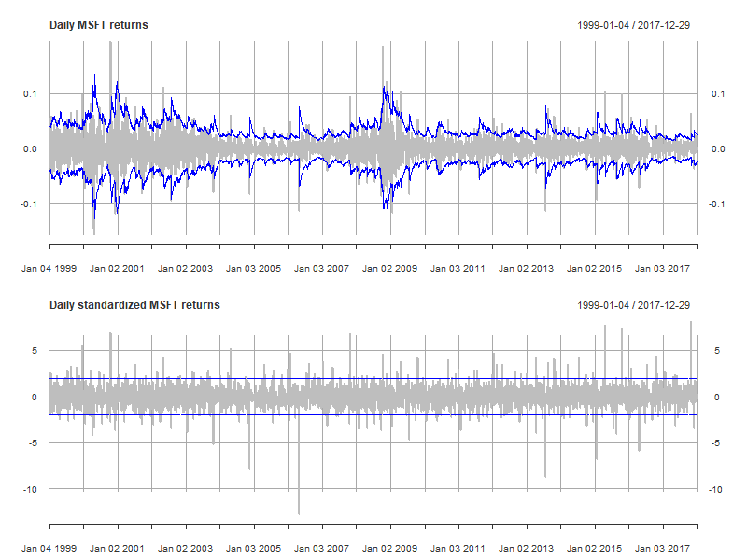
Task: Click the right-axis "0" label of the standardized chart
Action: [x=717, y=398]
